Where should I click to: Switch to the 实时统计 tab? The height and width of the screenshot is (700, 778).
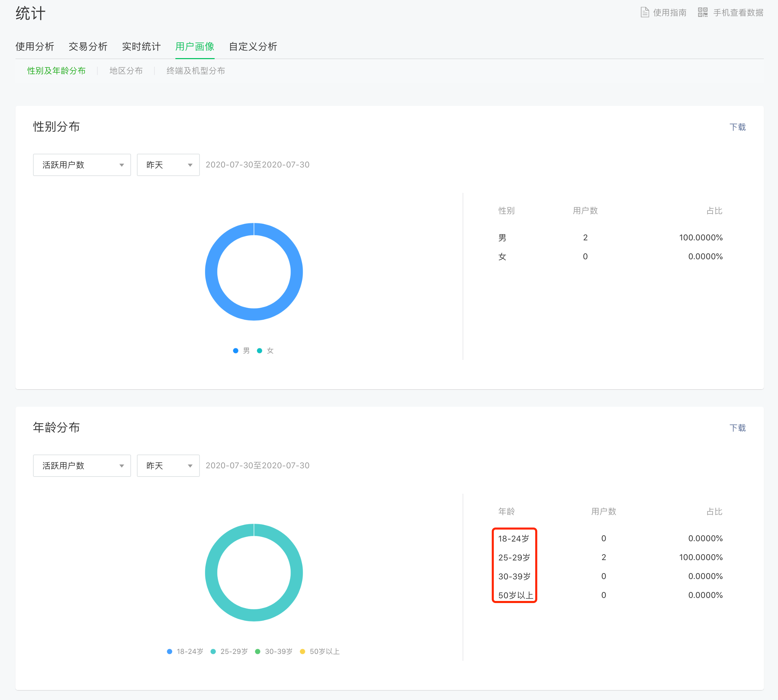141,46
